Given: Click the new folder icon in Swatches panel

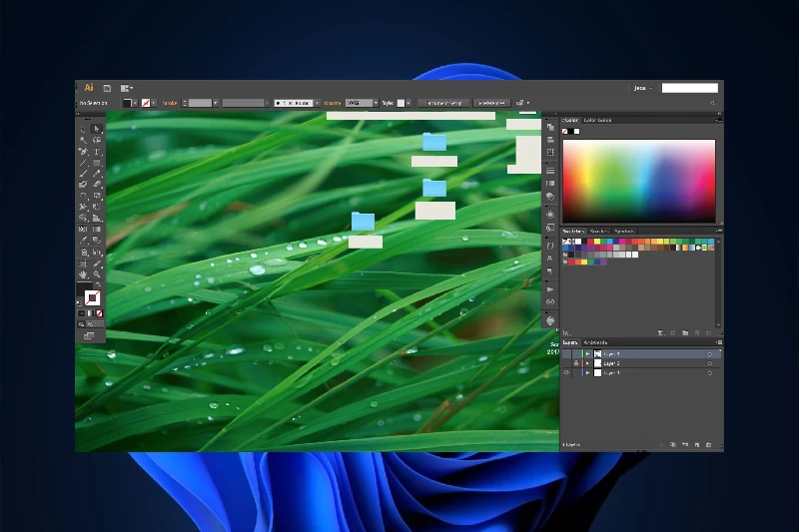Looking at the screenshot, I should (x=685, y=331).
